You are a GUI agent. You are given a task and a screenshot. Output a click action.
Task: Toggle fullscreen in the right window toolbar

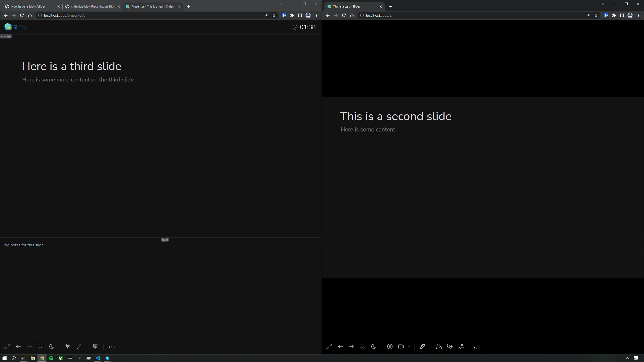coord(329,346)
